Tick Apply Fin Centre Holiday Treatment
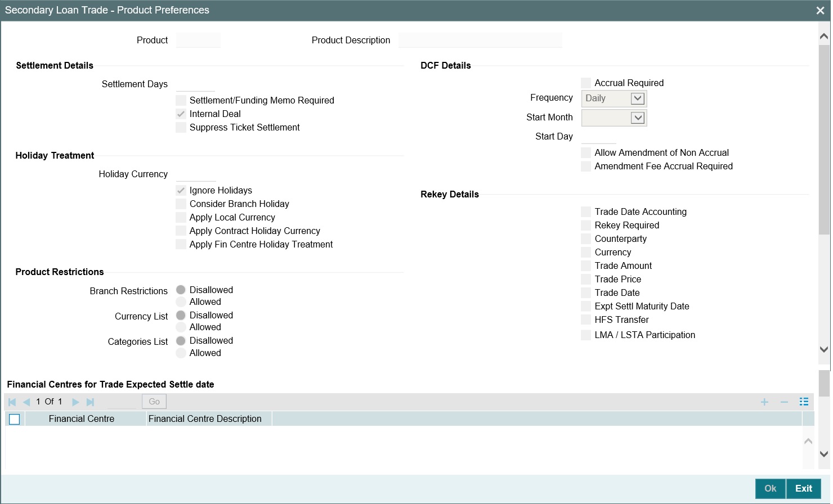The image size is (833, 504). (181, 245)
